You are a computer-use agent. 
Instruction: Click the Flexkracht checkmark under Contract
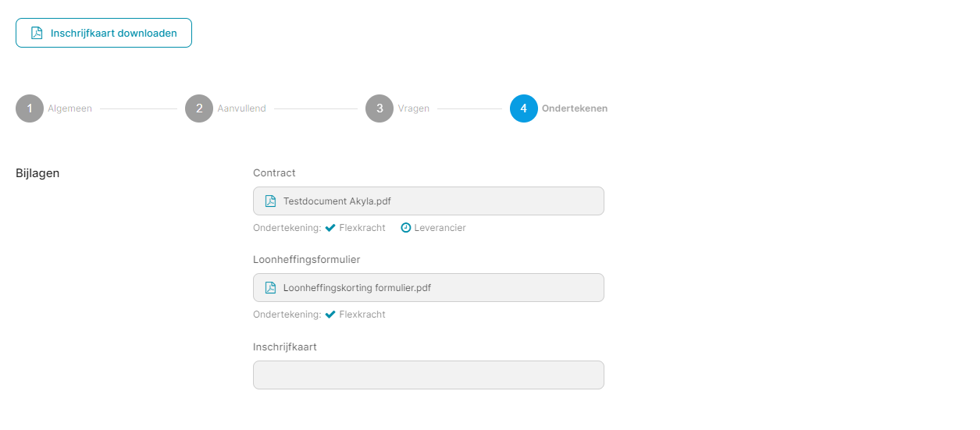330,228
